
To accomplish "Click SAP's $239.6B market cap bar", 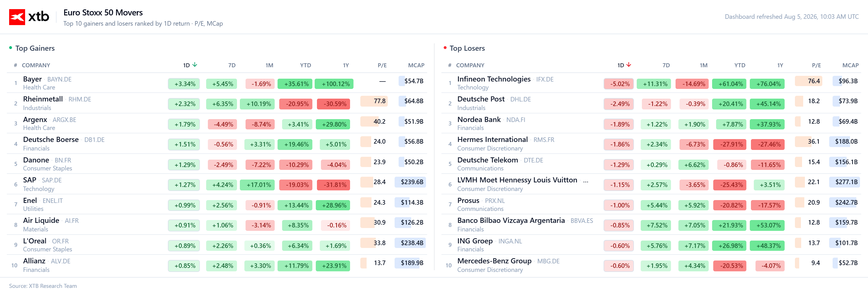I will 410,182.
